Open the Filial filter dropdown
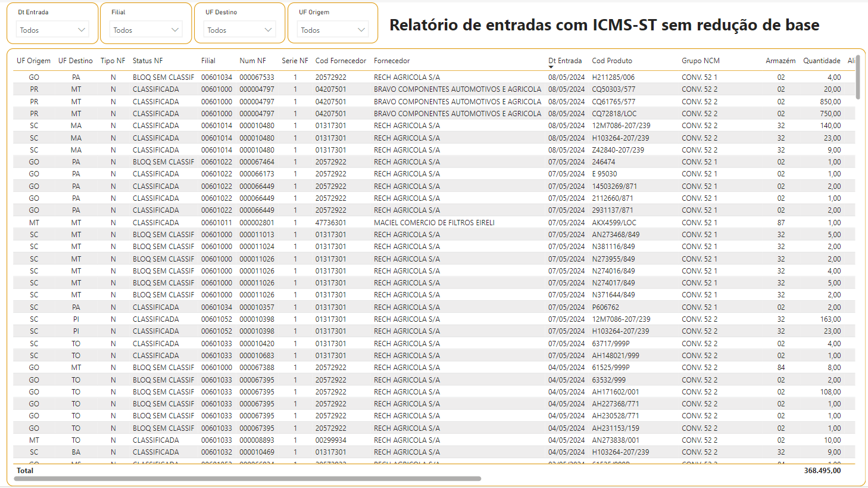Viewport: 868px width, 488px height. [x=146, y=30]
